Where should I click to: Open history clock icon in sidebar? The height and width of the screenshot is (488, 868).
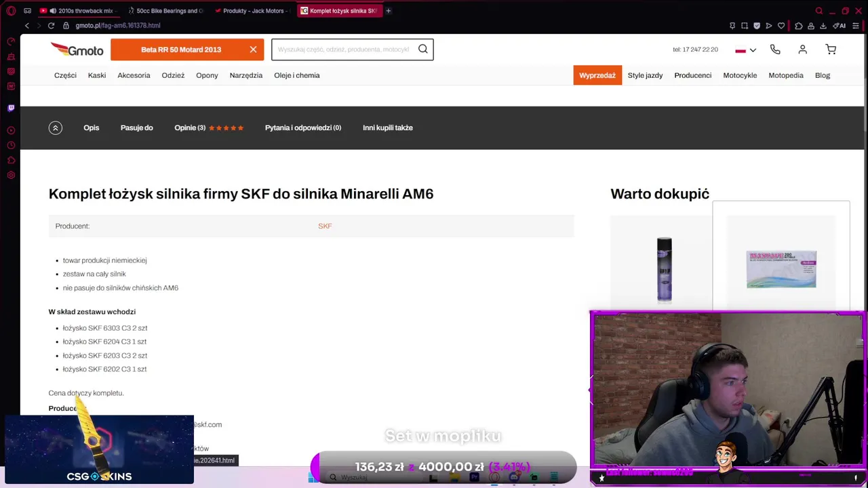(11, 145)
